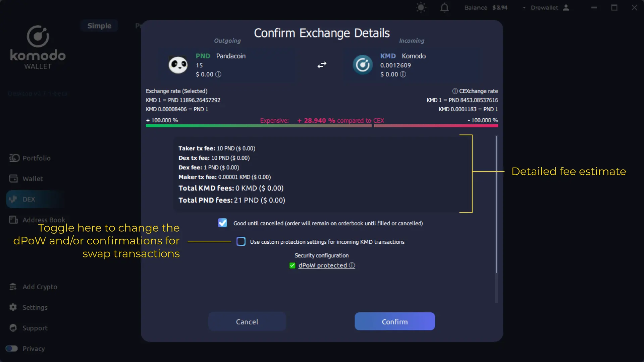644x362 pixels.
Task: Switch to Simple exchange tab
Action: click(99, 25)
